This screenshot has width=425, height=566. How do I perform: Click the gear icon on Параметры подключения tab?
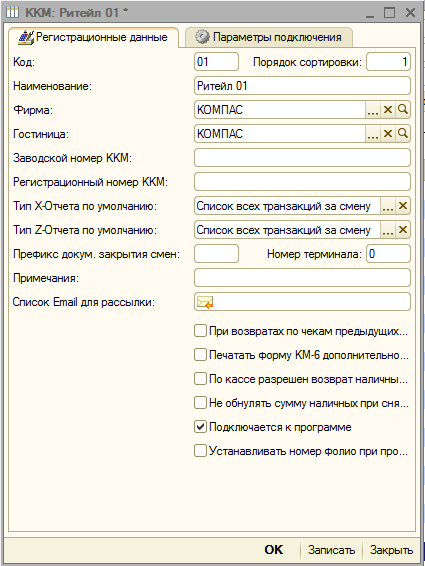click(202, 37)
